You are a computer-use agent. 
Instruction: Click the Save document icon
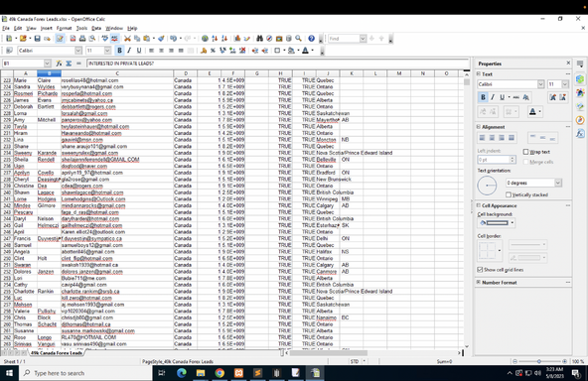[37, 39]
